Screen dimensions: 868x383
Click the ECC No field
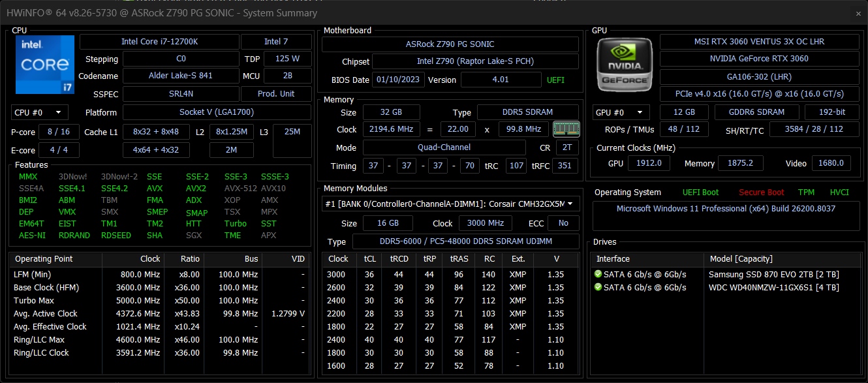point(563,223)
